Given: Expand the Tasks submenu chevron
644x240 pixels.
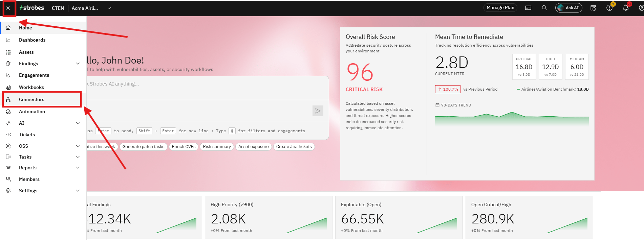Looking at the screenshot, I should click(x=78, y=157).
